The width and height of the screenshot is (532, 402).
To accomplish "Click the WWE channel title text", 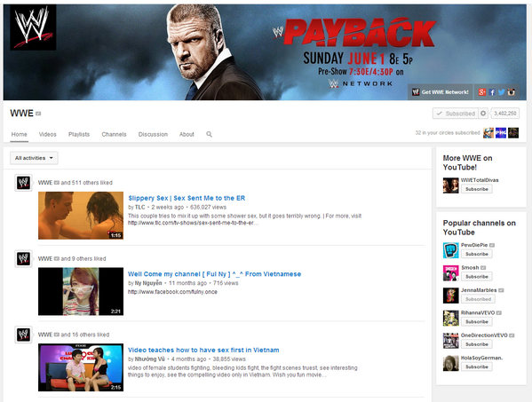I will point(21,114).
